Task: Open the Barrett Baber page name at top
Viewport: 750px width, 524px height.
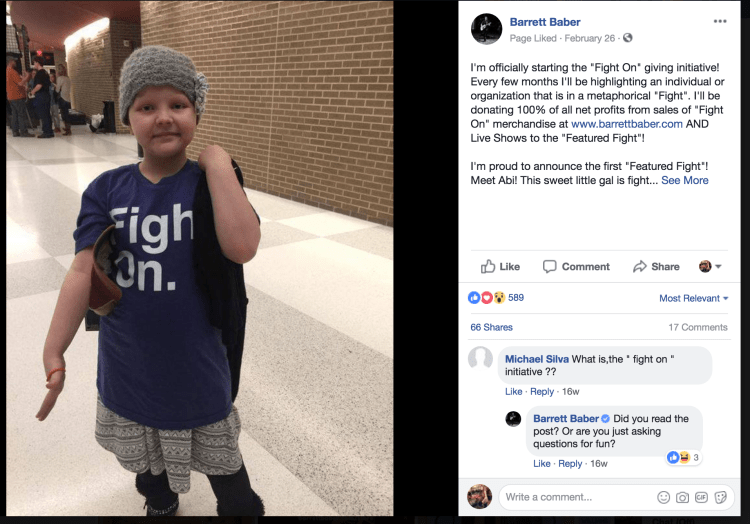Action: (x=545, y=22)
